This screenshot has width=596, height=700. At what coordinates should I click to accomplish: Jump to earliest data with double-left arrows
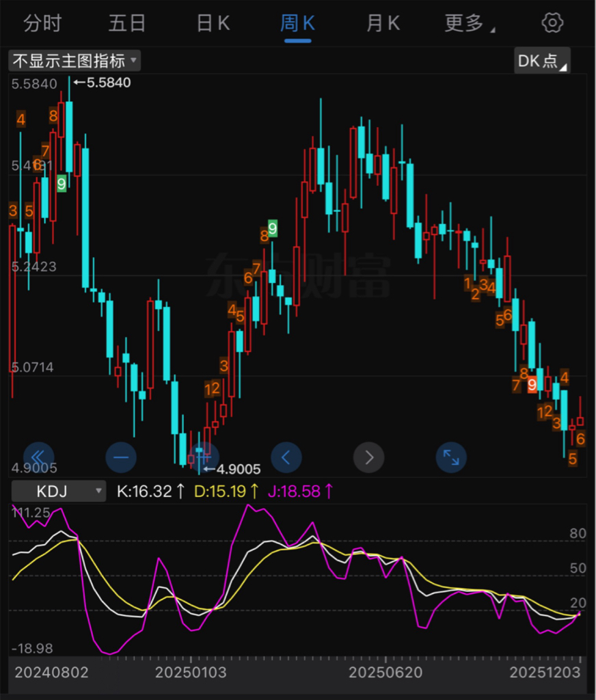coord(39,457)
